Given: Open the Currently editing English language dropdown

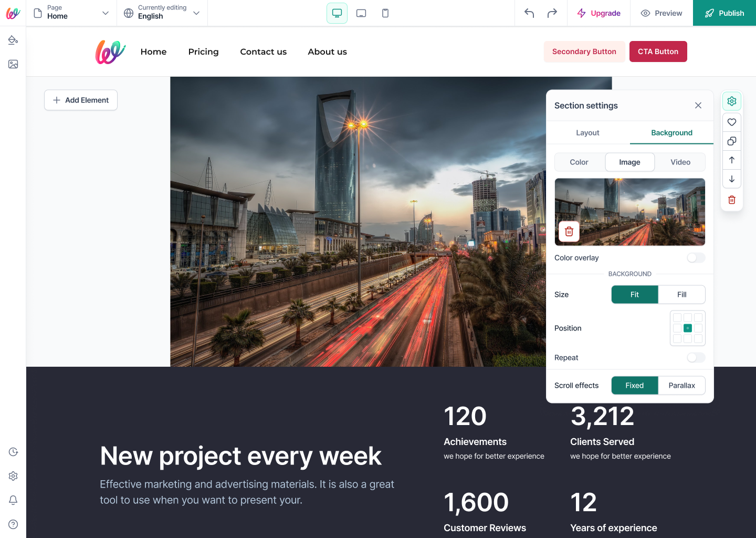Looking at the screenshot, I should point(162,13).
